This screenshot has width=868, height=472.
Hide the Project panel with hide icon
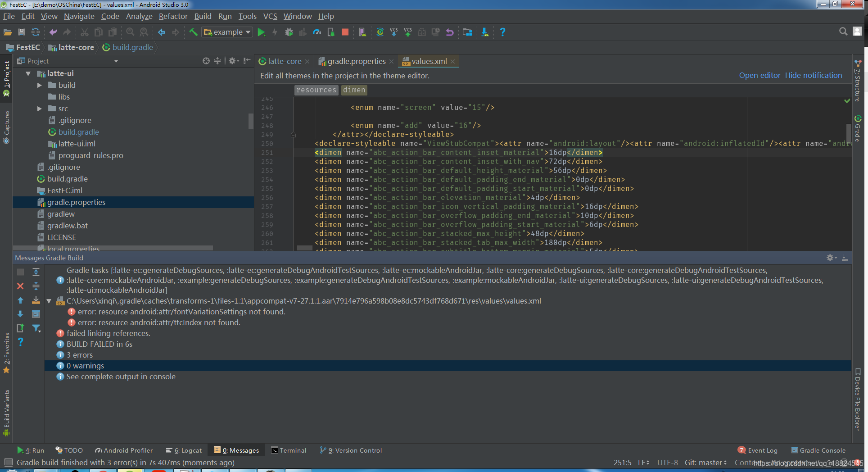(x=247, y=61)
